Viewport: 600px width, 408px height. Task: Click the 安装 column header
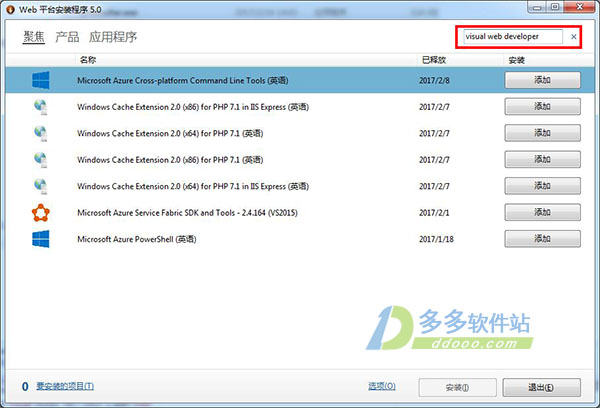point(517,60)
